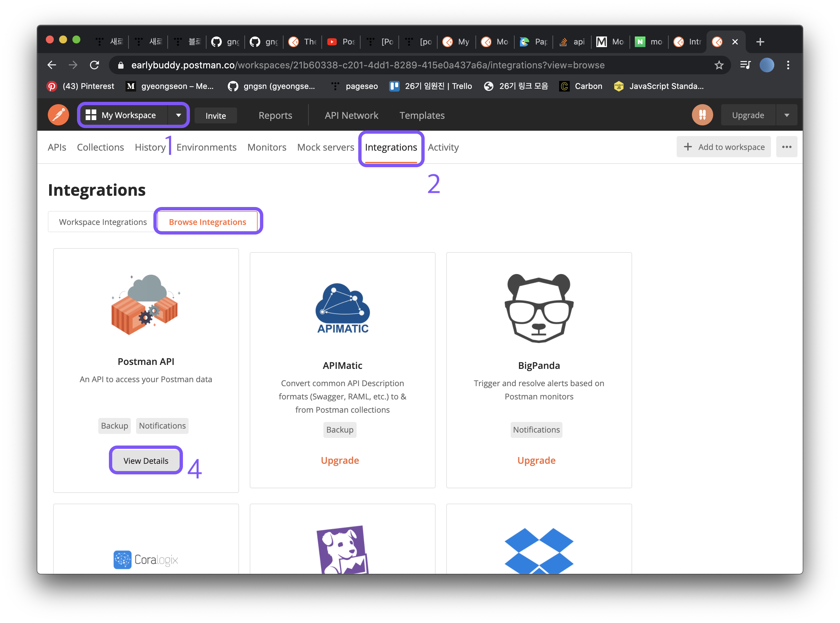Expand the My Workspace dropdown arrow
Screen dimensions: 840x623
point(179,115)
